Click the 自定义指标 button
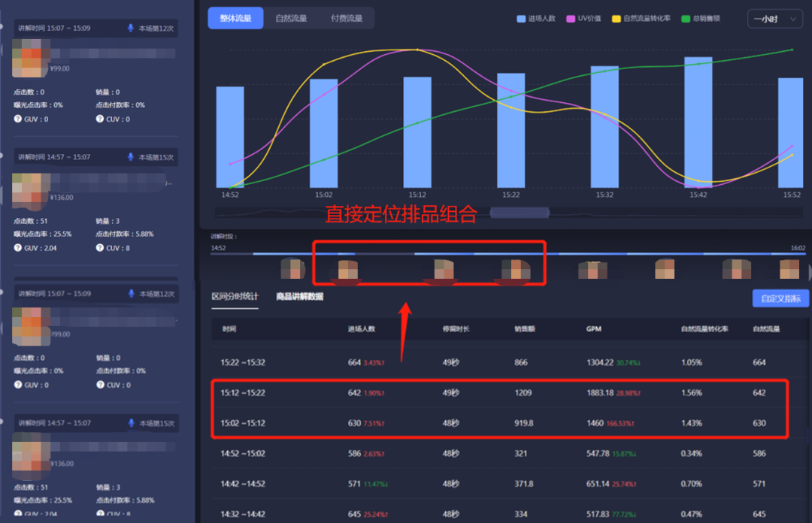812x523 pixels. coord(780,298)
